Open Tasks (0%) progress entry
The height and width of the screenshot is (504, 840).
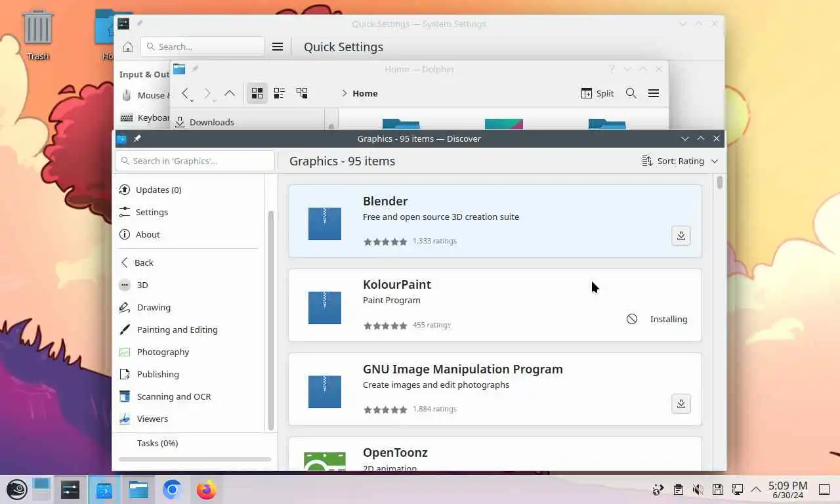157,443
